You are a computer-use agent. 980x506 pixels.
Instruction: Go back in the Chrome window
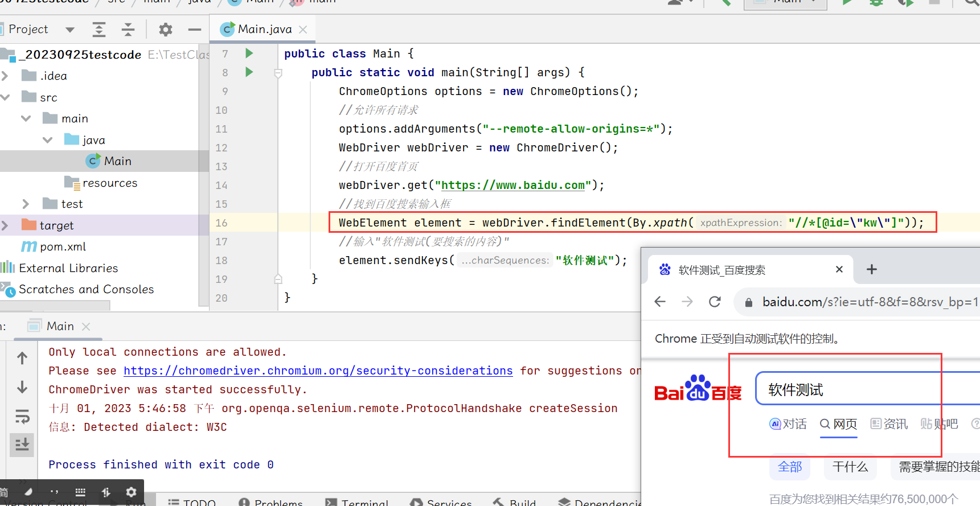coord(660,302)
